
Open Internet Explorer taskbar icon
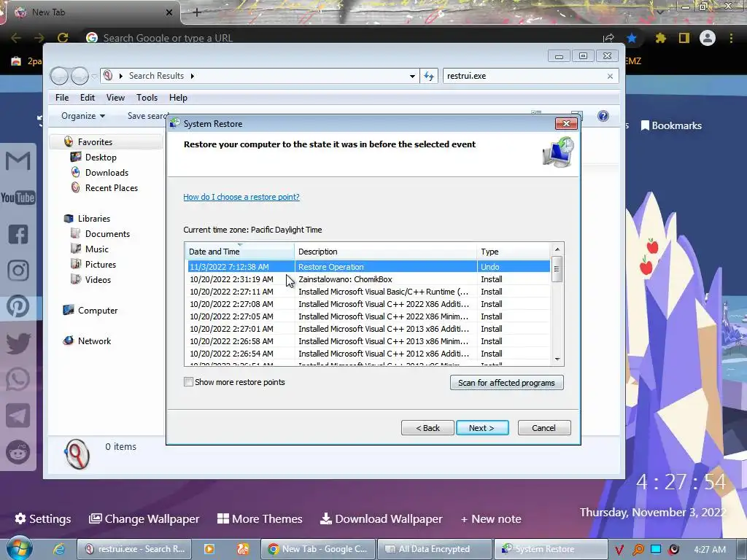(x=59, y=549)
